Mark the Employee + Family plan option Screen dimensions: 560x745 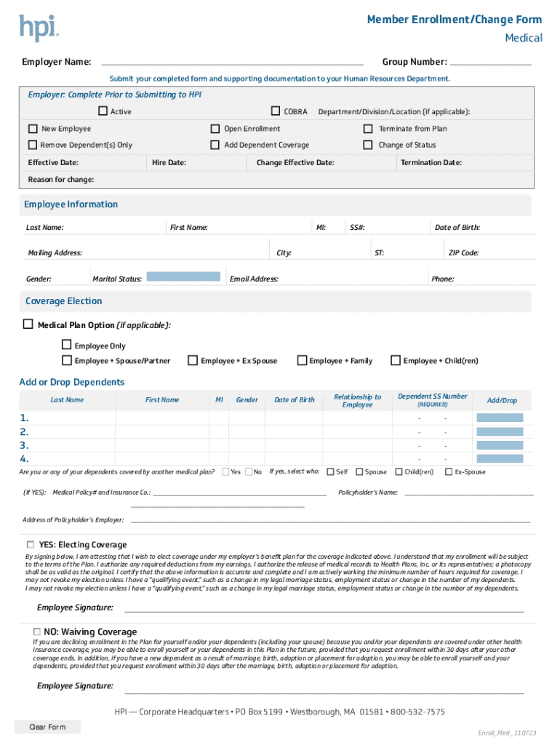coord(302,360)
